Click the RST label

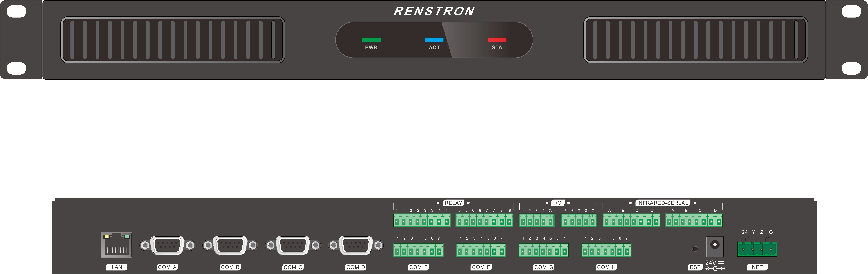coord(695,267)
